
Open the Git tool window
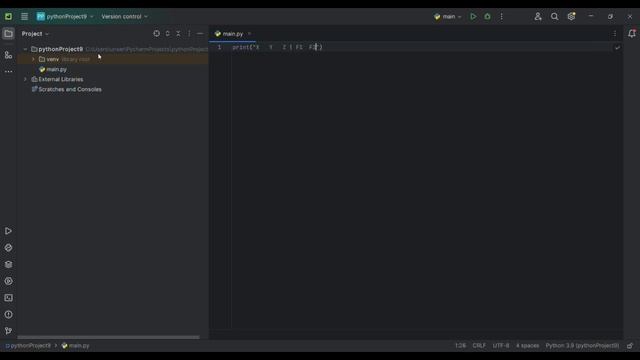pyautogui.click(x=8, y=331)
